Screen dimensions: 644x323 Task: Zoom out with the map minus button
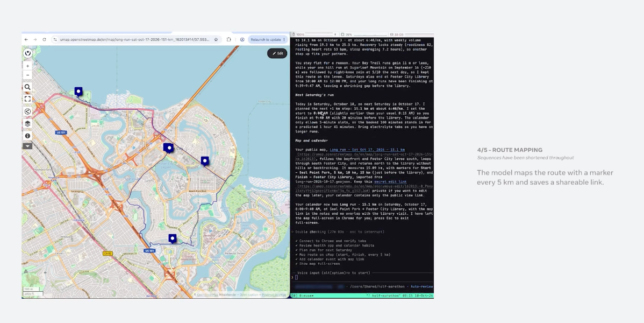27,75
